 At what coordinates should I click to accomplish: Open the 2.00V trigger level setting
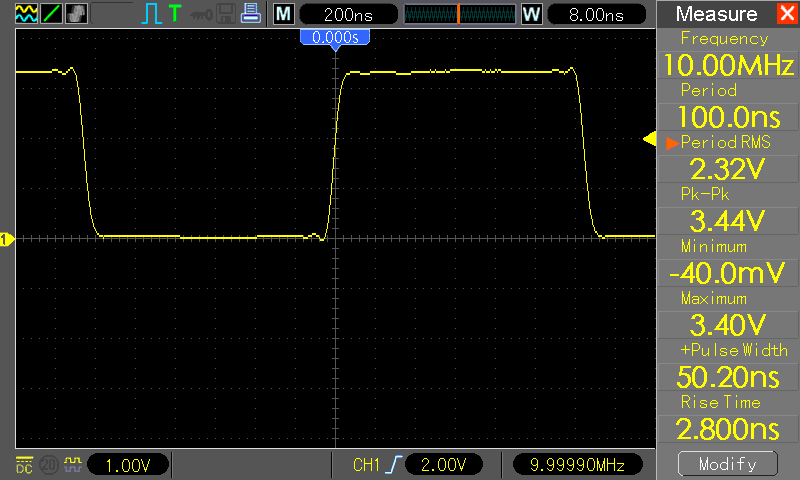tap(443, 465)
